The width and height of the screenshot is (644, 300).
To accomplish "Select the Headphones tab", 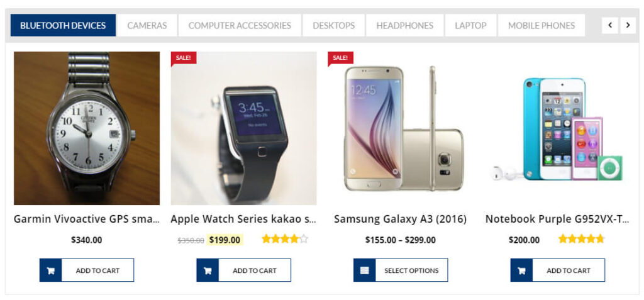I will click(404, 26).
